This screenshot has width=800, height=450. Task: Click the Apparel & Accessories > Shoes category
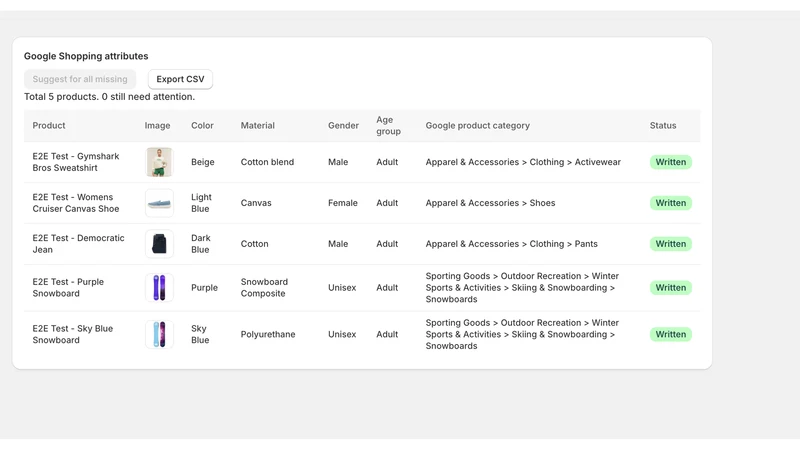490,203
